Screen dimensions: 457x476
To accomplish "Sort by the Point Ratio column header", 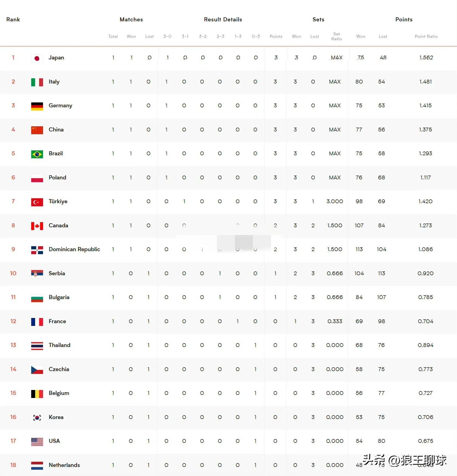I will pyautogui.click(x=426, y=36).
